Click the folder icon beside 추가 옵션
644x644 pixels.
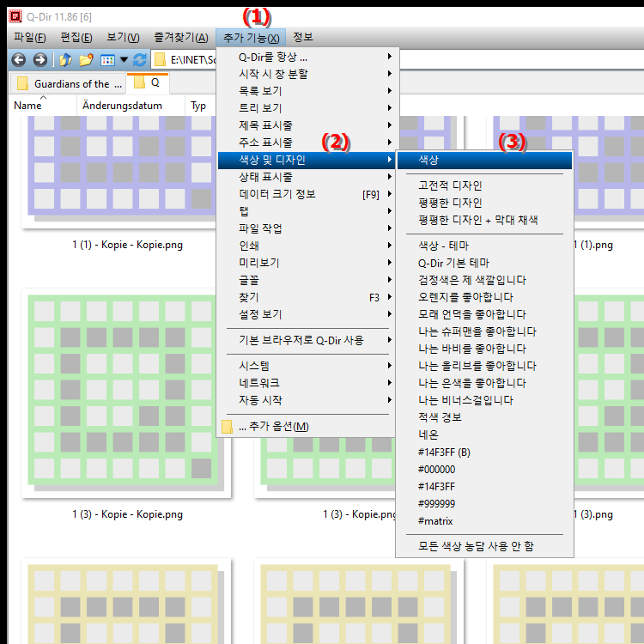(228, 427)
